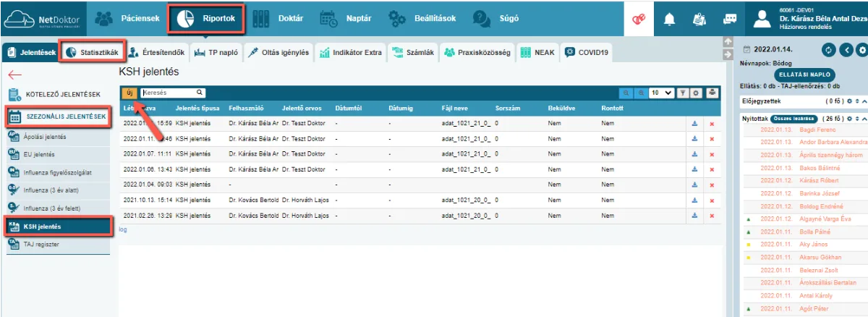Click the log link below table
This screenshot has height=317, width=868.
pos(123,229)
